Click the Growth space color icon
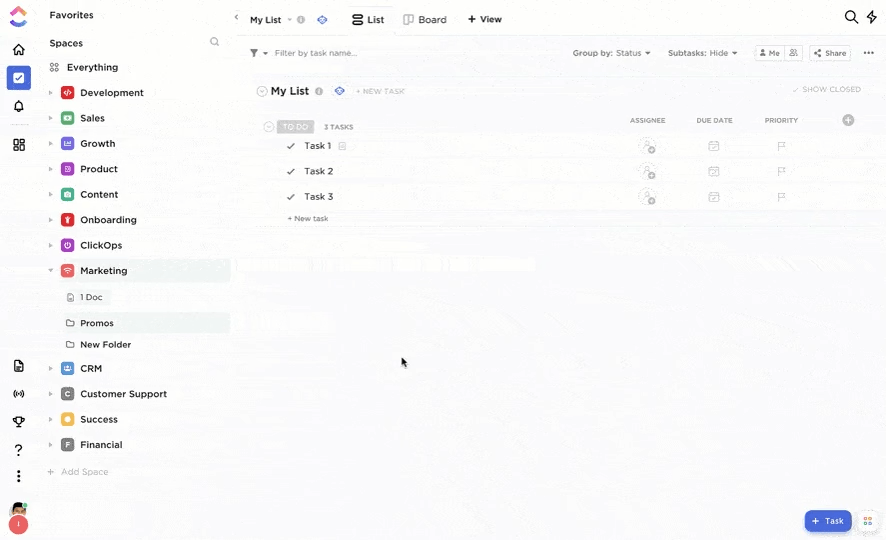Viewport: 886px width, 540px height. [67, 143]
